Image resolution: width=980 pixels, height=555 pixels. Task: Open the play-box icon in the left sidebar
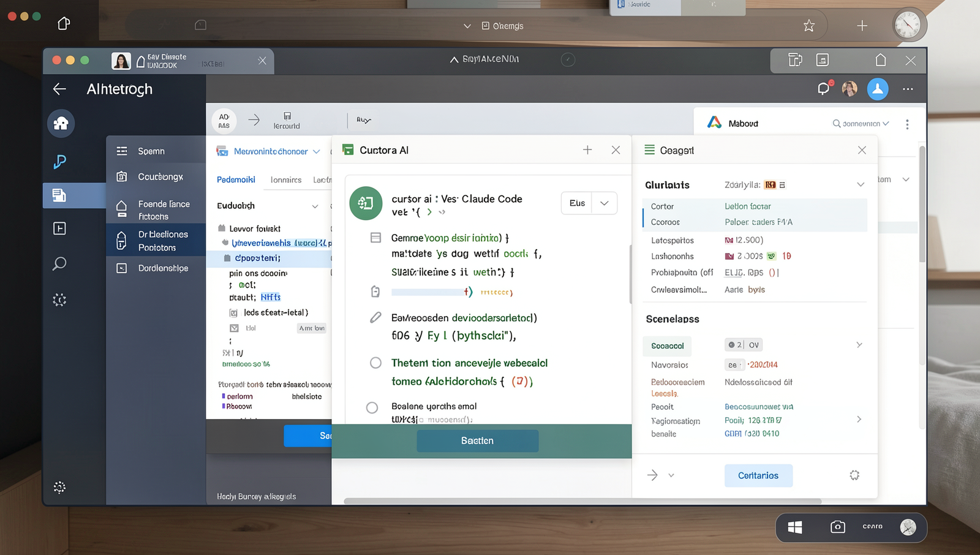(x=59, y=228)
